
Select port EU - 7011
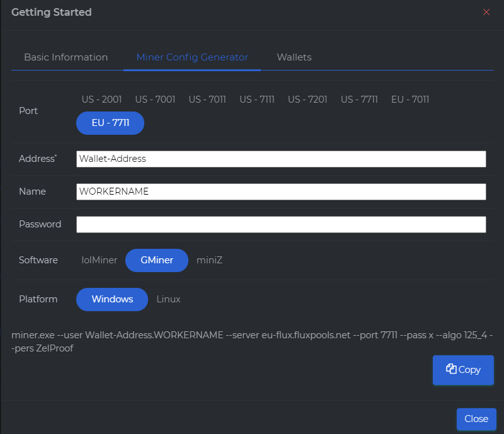pos(410,100)
